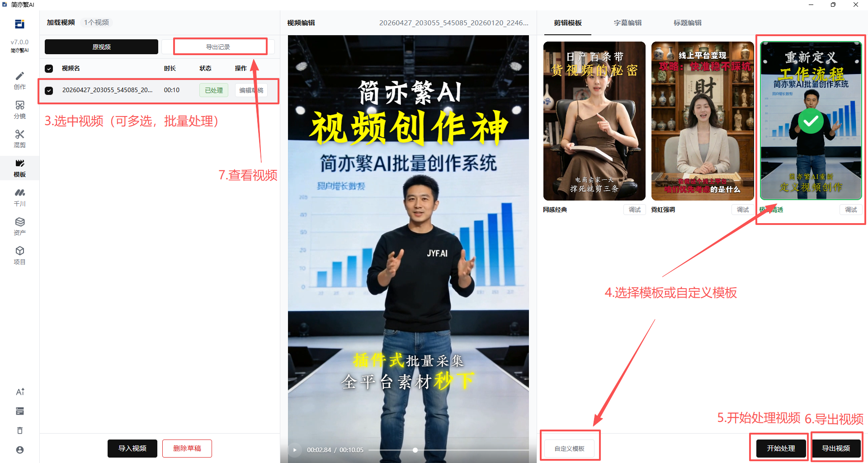The width and height of the screenshot is (868, 463).
Task: Select the 重新定义工作流程 template thumbnail
Action: (811, 121)
